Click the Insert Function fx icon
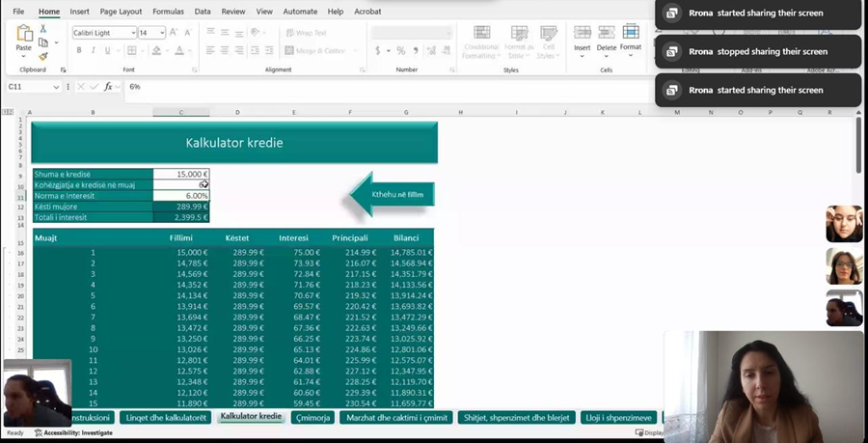This screenshot has width=868, height=443. (x=108, y=87)
